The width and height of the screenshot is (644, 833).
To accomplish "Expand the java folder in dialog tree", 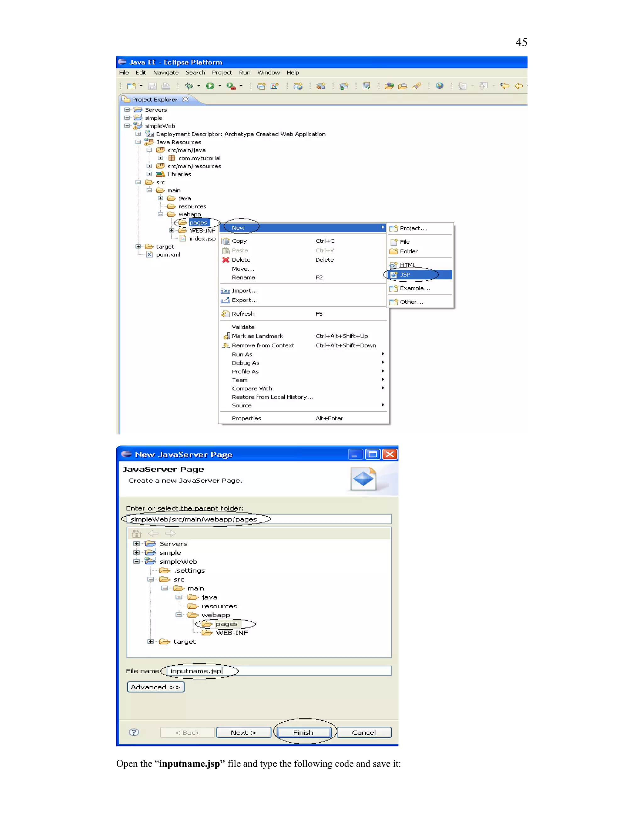I will pyautogui.click(x=179, y=597).
